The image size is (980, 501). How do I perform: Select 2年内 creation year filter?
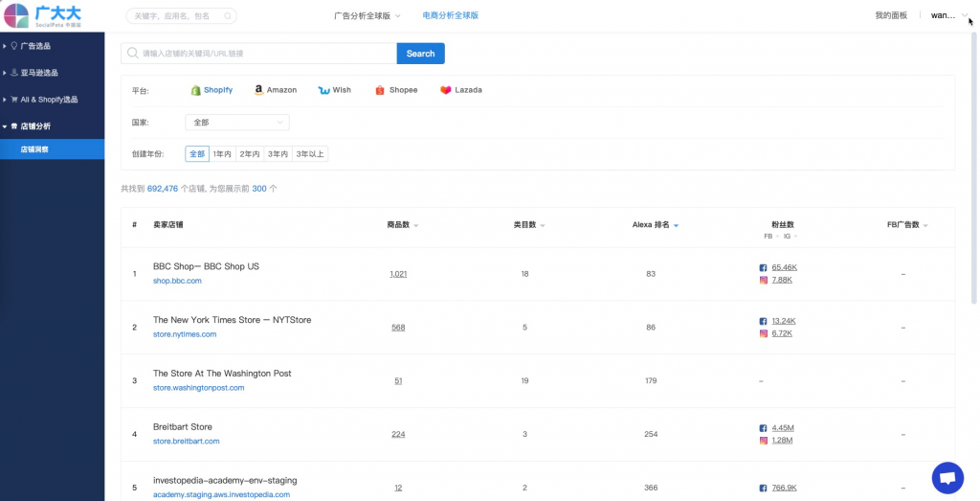[x=250, y=154]
